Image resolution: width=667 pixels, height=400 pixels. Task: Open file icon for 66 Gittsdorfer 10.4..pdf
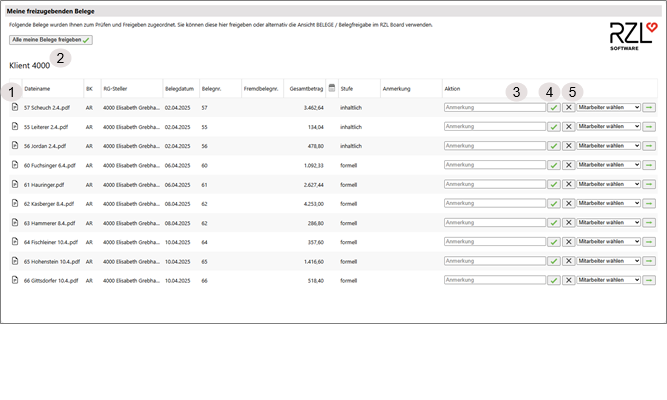[15, 281]
